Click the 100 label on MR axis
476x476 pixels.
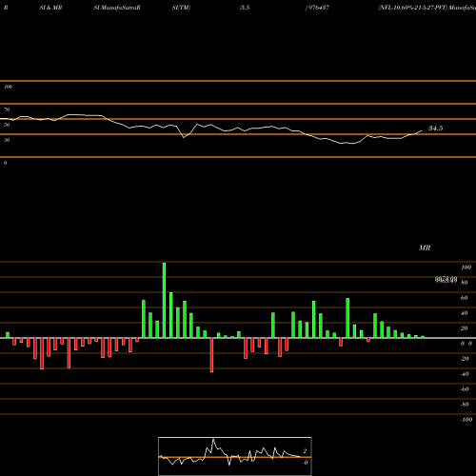(x=466, y=268)
